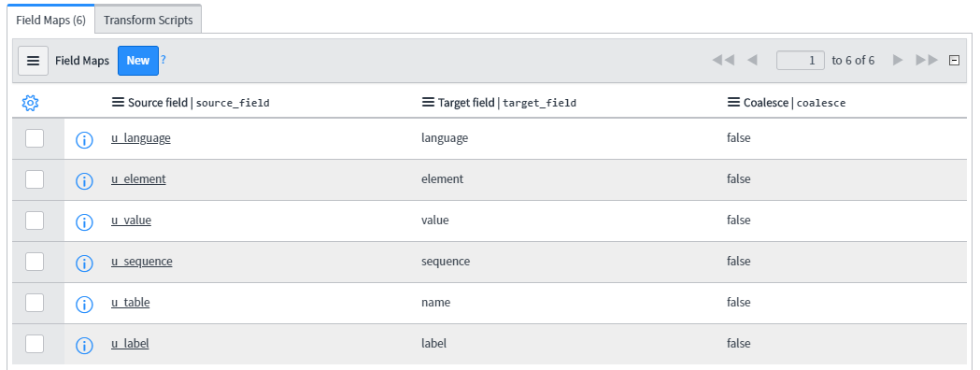
Task: Create a New field map
Action: click(x=138, y=61)
